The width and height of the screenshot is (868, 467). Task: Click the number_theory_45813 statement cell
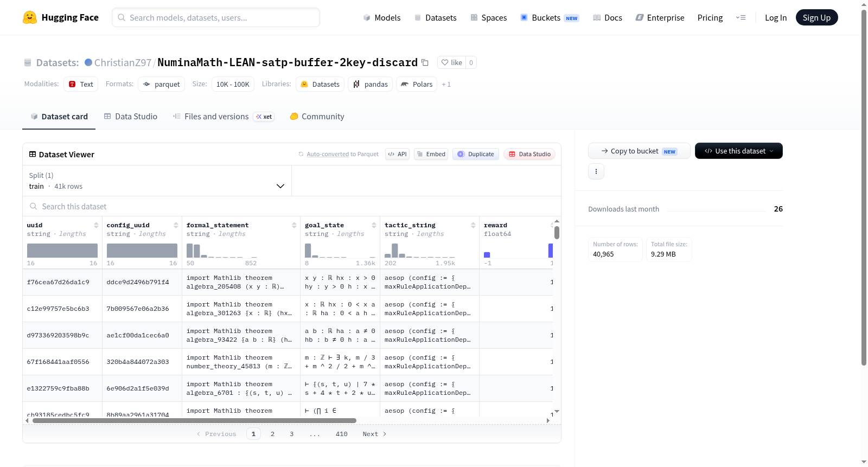point(241,362)
